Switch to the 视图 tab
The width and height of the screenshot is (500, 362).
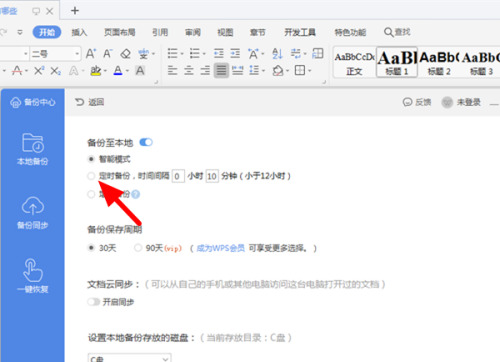pyautogui.click(x=225, y=32)
